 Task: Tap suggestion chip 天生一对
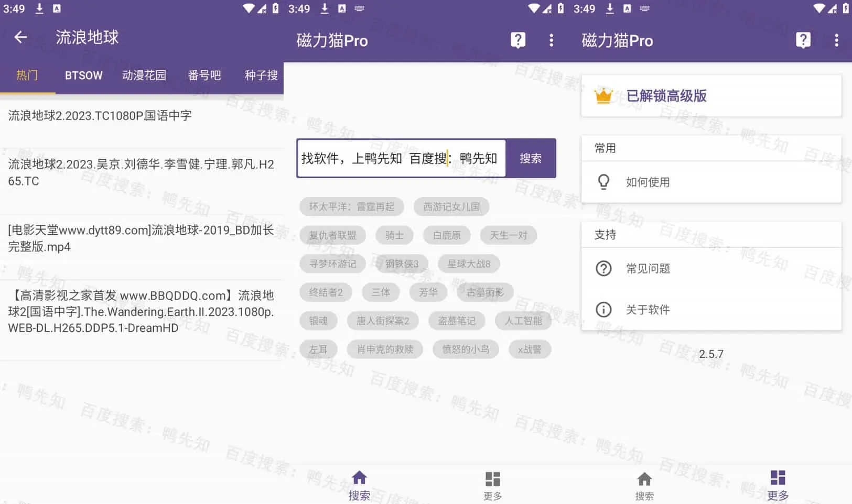[x=509, y=235]
